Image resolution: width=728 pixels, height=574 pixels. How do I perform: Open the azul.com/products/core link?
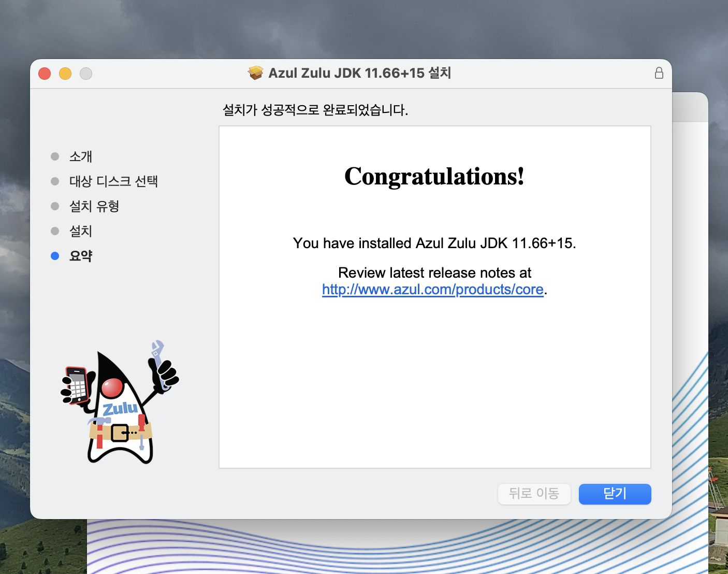(x=433, y=289)
